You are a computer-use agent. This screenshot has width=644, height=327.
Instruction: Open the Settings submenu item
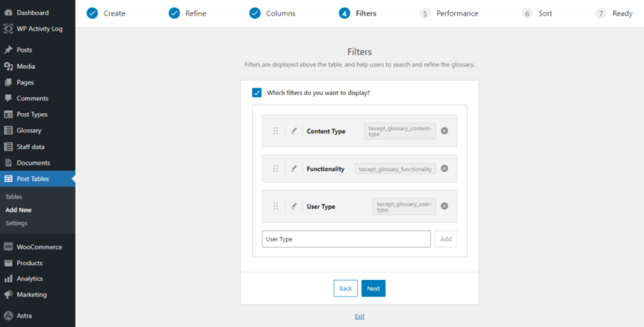(16, 223)
